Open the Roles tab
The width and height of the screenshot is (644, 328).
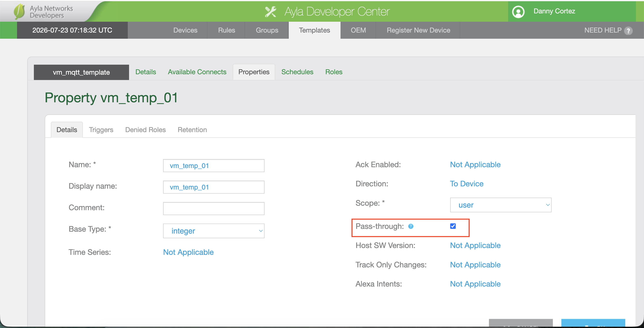tap(334, 72)
